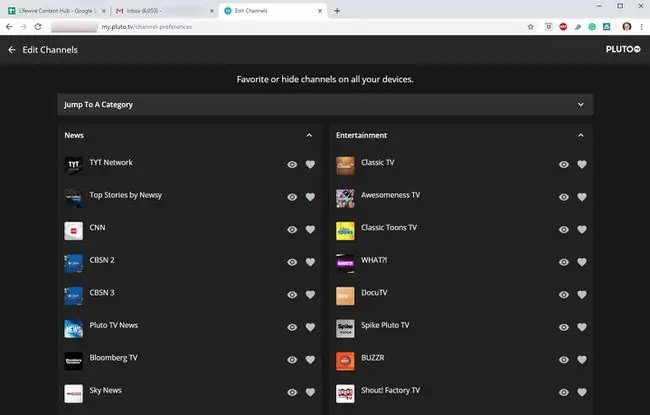Click the address bar URL field
The width and height of the screenshot is (650, 415).
click(286, 27)
